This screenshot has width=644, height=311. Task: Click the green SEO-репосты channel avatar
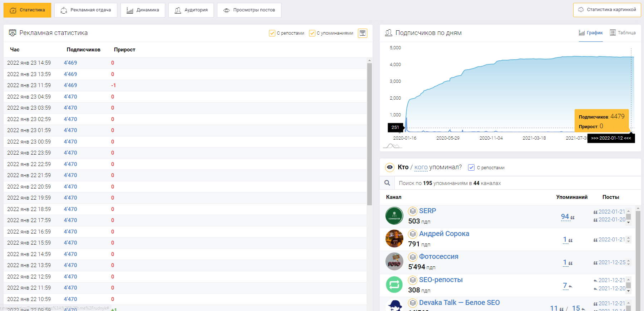click(x=394, y=285)
